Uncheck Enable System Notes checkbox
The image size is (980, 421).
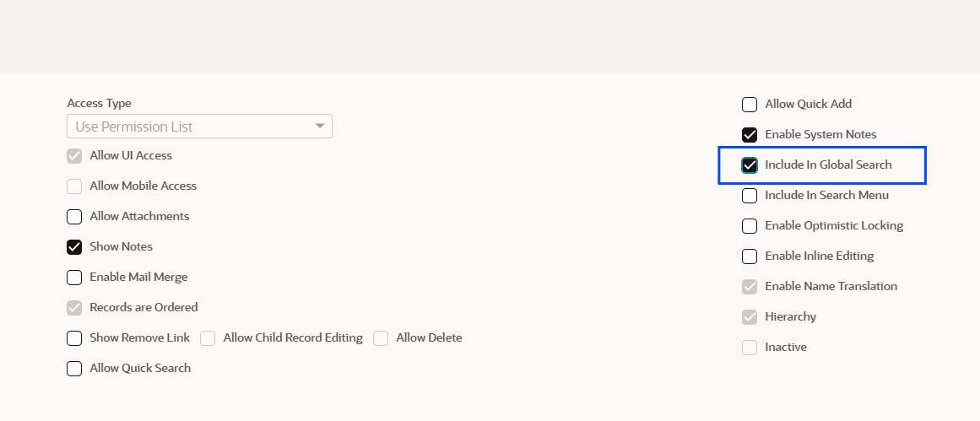click(x=750, y=135)
